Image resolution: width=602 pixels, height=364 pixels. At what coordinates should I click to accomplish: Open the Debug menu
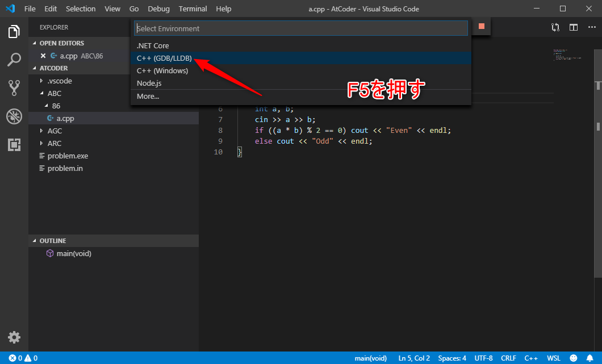pyautogui.click(x=158, y=9)
